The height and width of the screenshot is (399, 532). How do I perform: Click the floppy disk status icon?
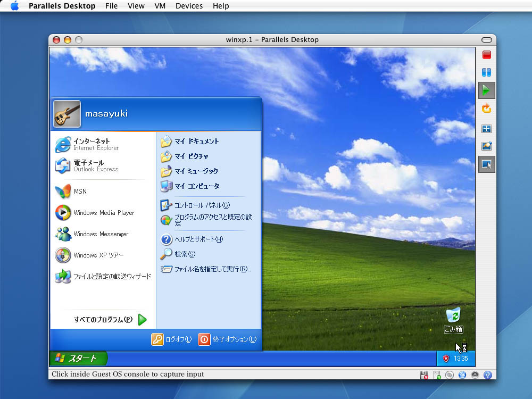[424, 375]
